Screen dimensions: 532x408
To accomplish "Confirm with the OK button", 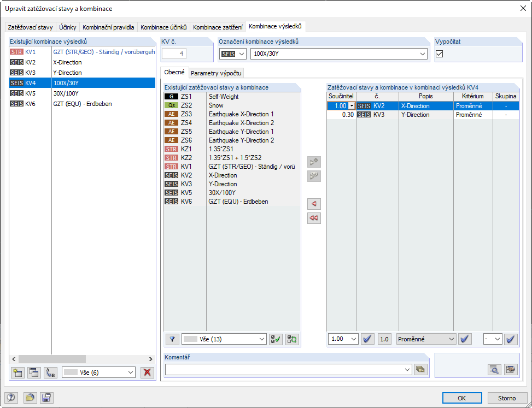I will click(462, 398).
